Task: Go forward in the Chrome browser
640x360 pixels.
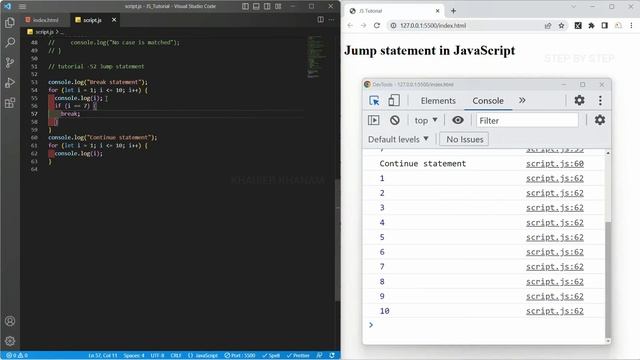Action: pyautogui.click(x=363, y=25)
